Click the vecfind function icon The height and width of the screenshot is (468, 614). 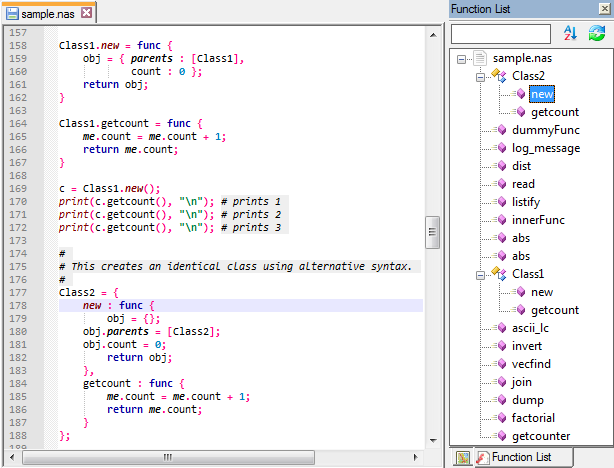(502, 364)
